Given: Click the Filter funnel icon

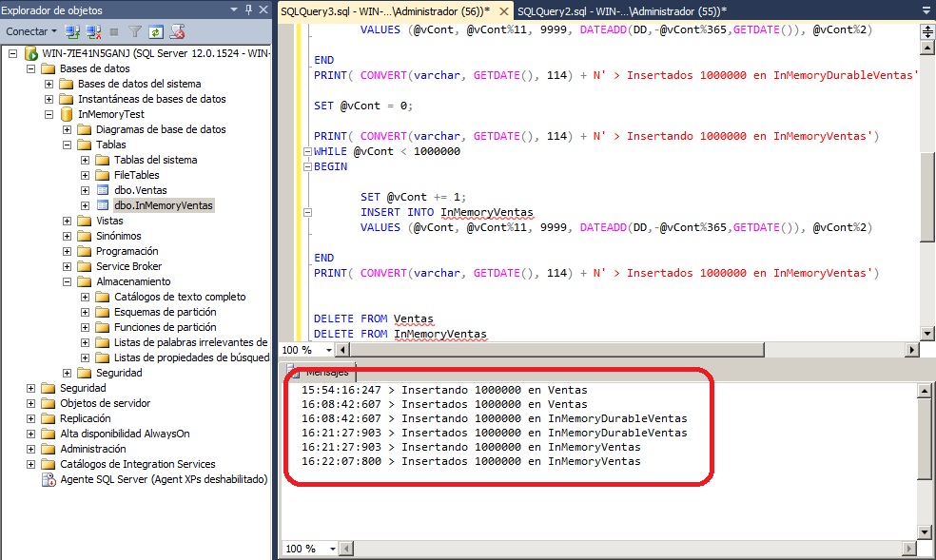Looking at the screenshot, I should click(x=134, y=31).
